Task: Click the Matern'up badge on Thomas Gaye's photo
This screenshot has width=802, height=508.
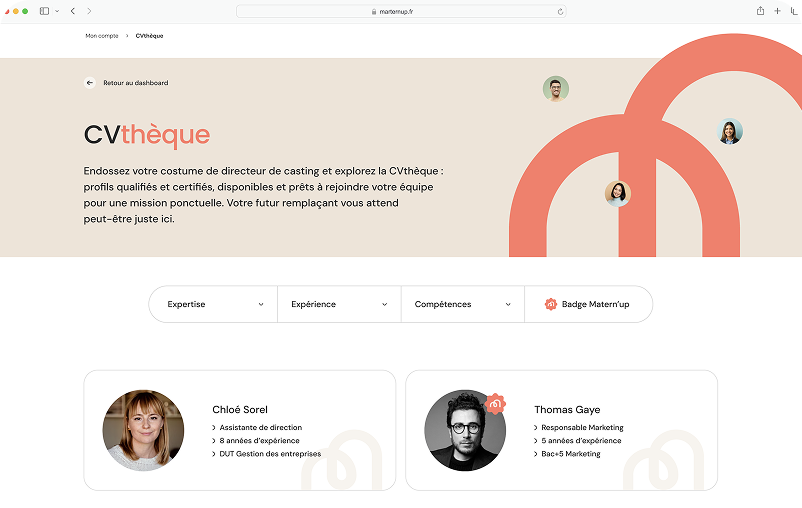Action: [x=495, y=403]
